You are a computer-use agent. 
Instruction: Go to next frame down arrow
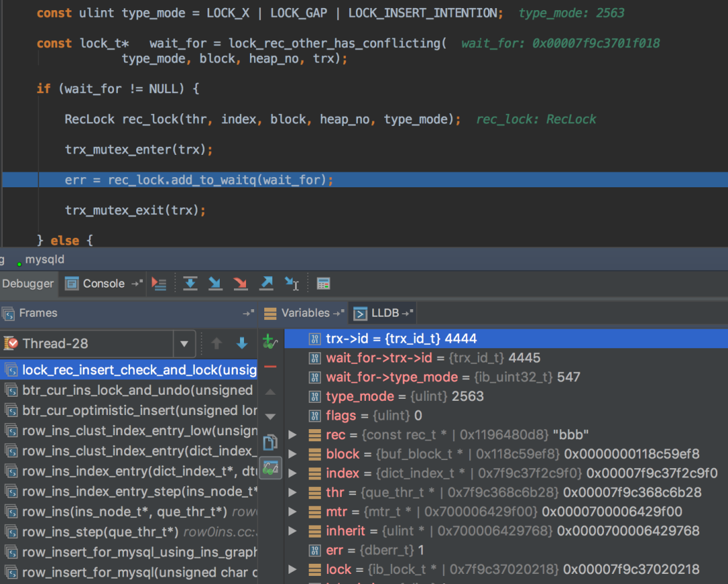(242, 344)
